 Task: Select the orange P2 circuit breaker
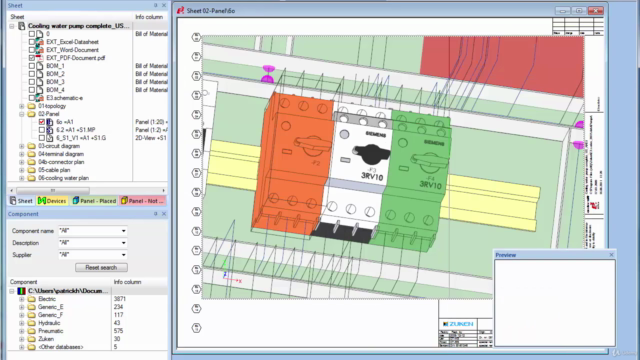[x=292, y=163]
